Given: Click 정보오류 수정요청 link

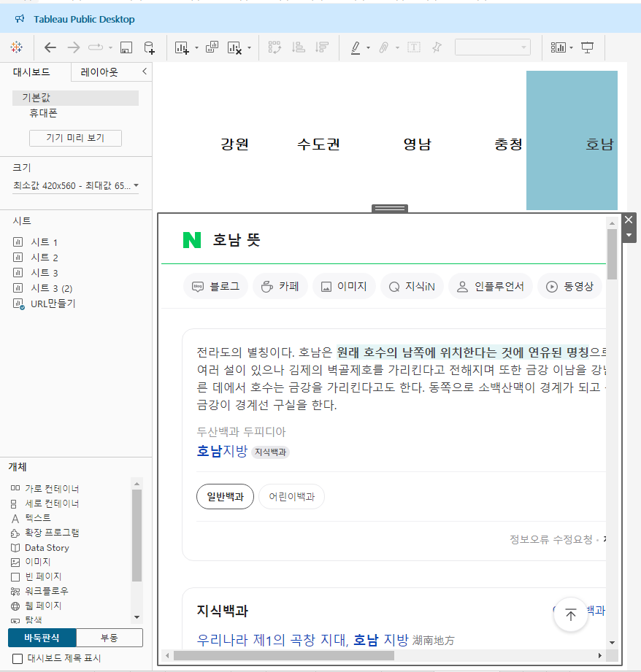Looking at the screenshot, I should coord(551,539).
